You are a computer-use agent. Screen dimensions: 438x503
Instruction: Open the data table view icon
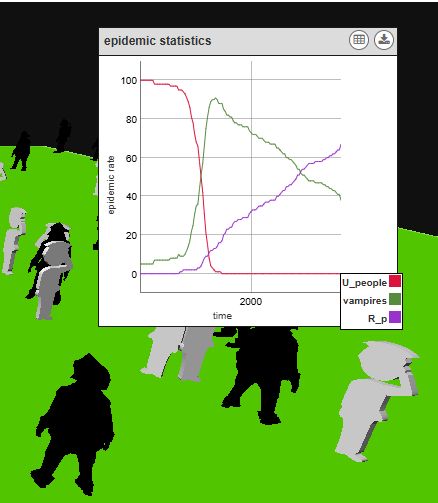[359, 40]
